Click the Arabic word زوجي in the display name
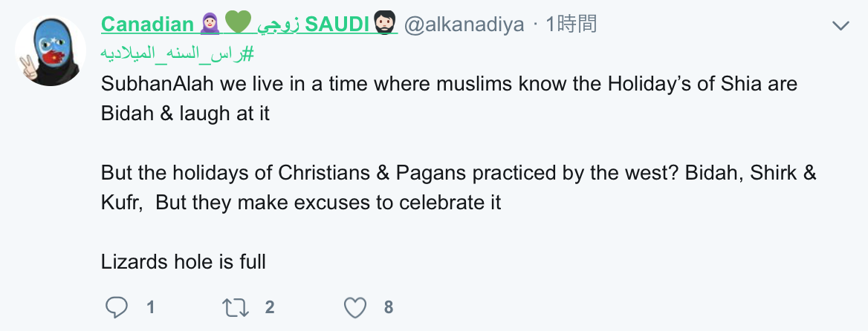 coord(277,24)
